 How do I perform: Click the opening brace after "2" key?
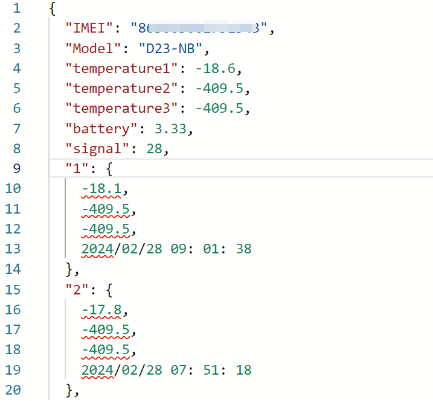point(109,290)
